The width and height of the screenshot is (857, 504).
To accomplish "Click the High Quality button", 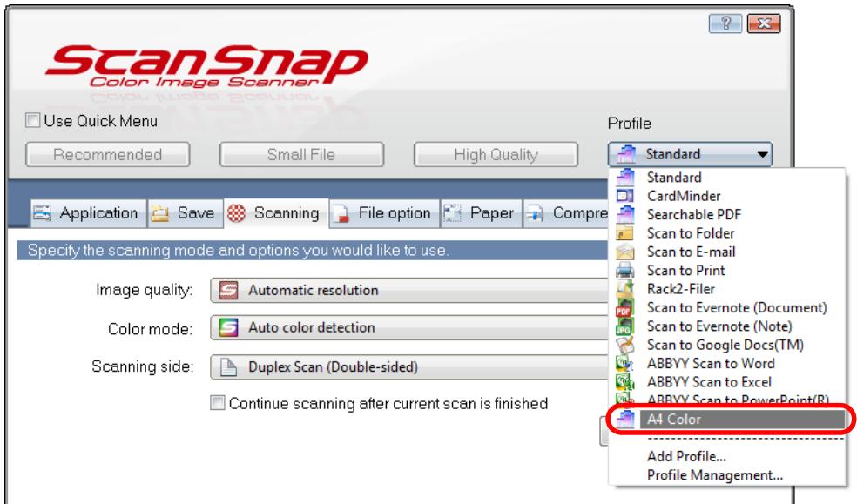I will coord(496,155).
